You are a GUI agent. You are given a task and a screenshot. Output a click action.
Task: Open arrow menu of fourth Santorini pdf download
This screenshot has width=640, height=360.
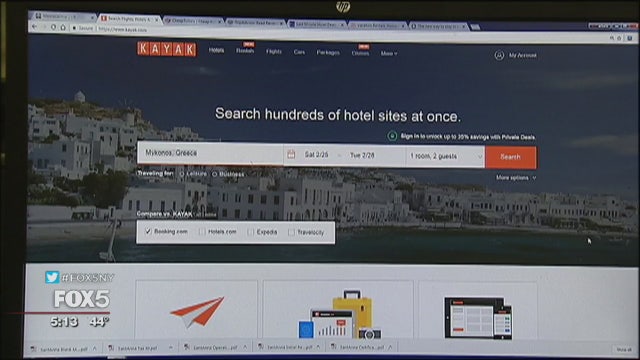pos(318,347)
